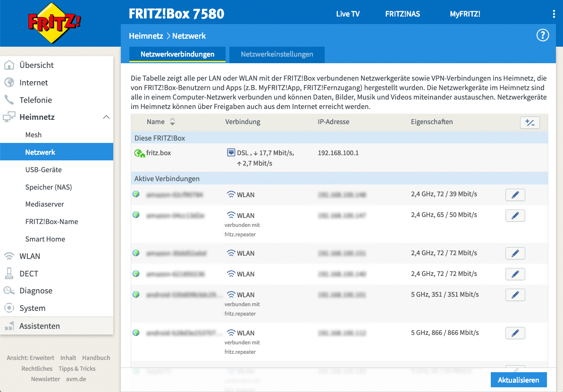The image size is (563, 392).
Task: Click the DSL connection icon
Action: pos(231,152)
